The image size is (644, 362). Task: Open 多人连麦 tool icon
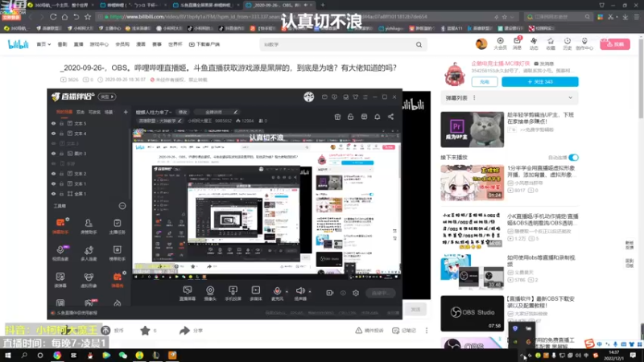coord(89,253)
